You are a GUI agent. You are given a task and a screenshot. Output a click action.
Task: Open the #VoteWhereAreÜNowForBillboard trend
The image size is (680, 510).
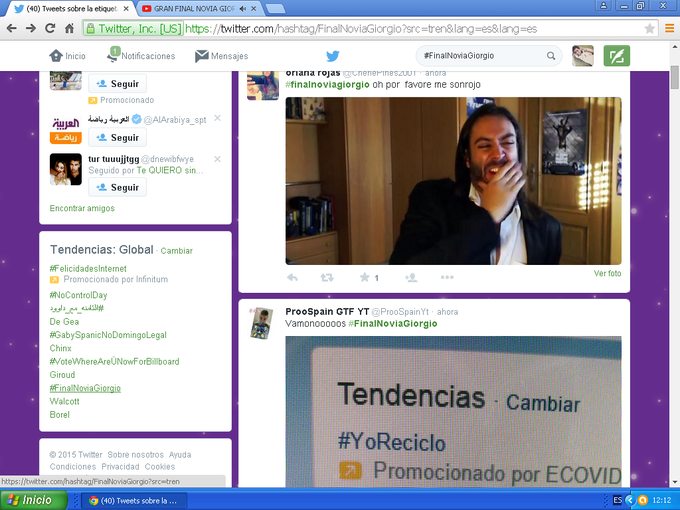click(114, 362)
